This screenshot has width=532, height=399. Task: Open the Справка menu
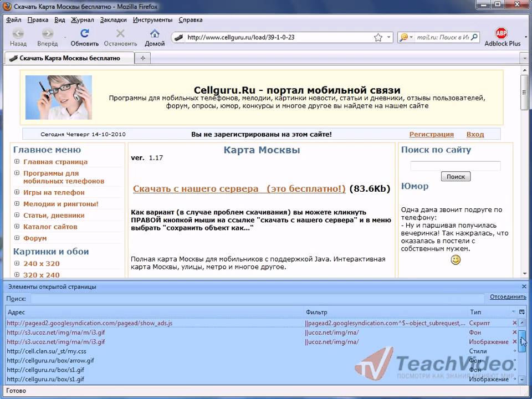(x=190, y=20)
